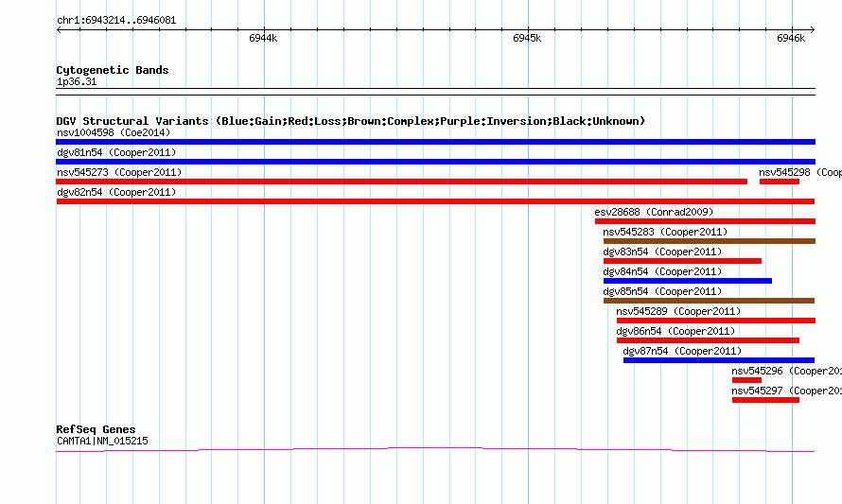Click the nsv545296 label text
This screenshot has height=504, width=842.
click(787, 371)
